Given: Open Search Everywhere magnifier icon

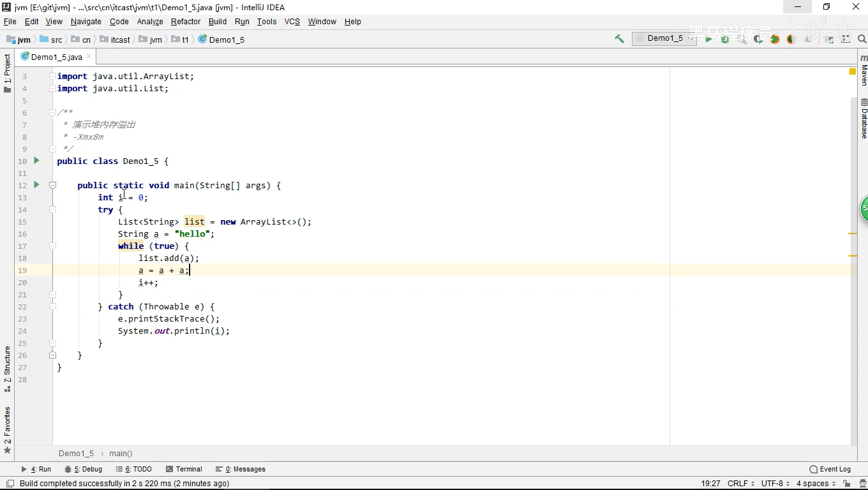Looking at the screenshot, I should click(862, 39).
